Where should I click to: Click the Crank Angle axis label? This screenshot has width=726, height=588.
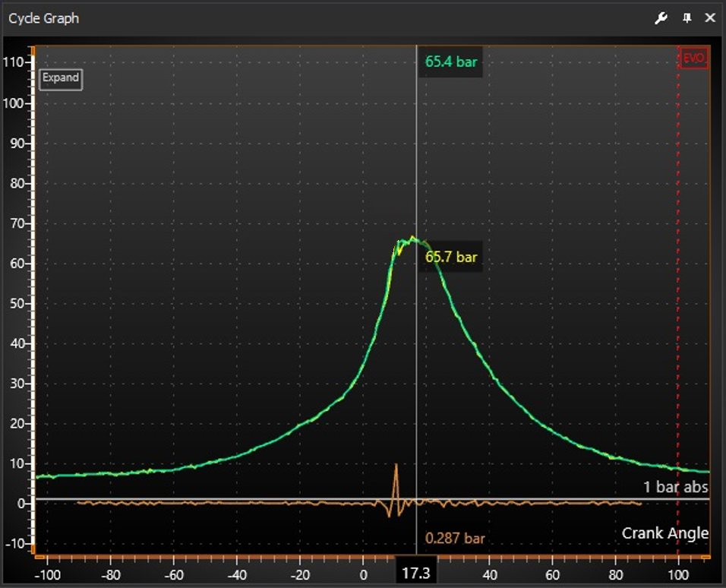pos(664,533)
